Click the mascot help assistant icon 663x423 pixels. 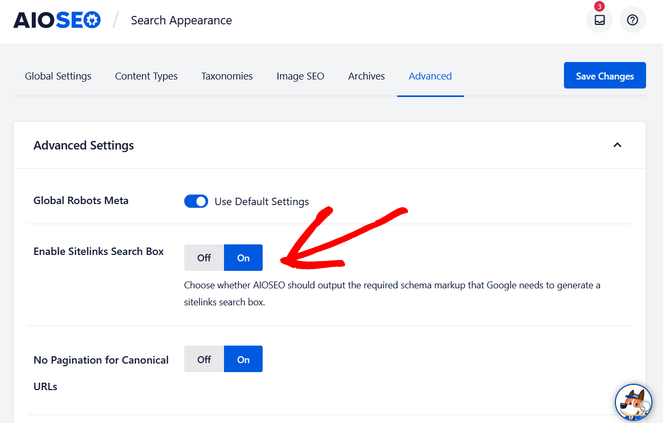[633, 402]
